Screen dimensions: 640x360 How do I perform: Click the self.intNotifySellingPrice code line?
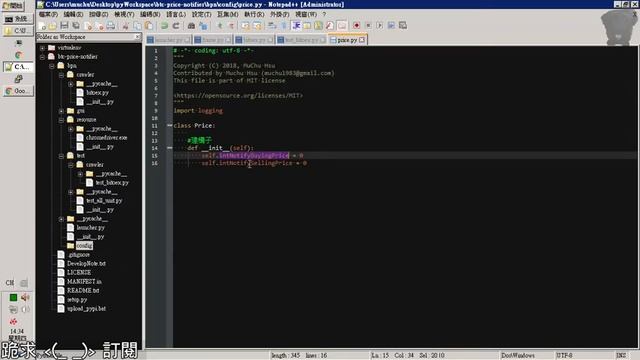(x=254, y=163)
